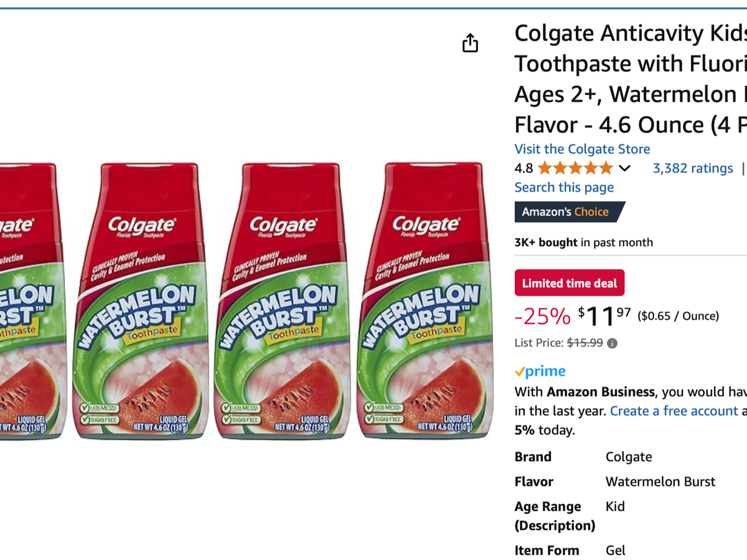
Task: Click the share icon above product image
Action: [x=470, y=43]
